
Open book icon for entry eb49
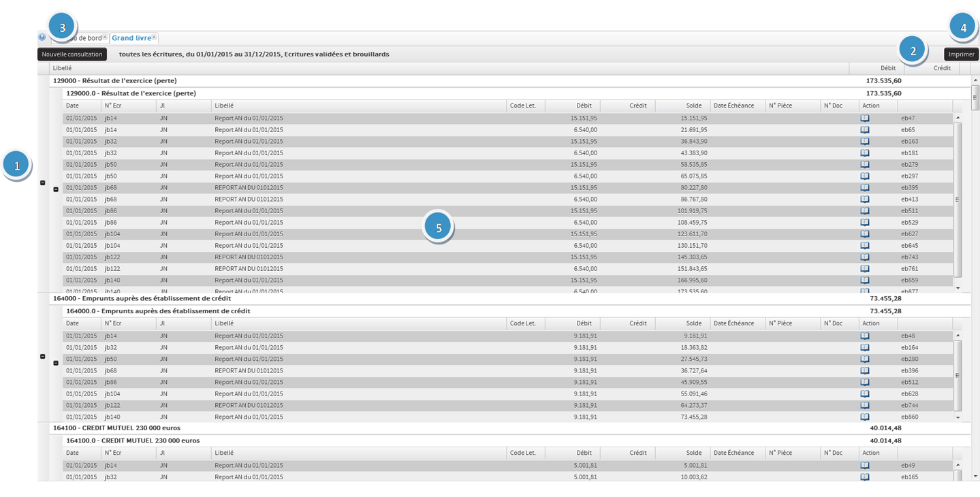[x=865, y=466]
